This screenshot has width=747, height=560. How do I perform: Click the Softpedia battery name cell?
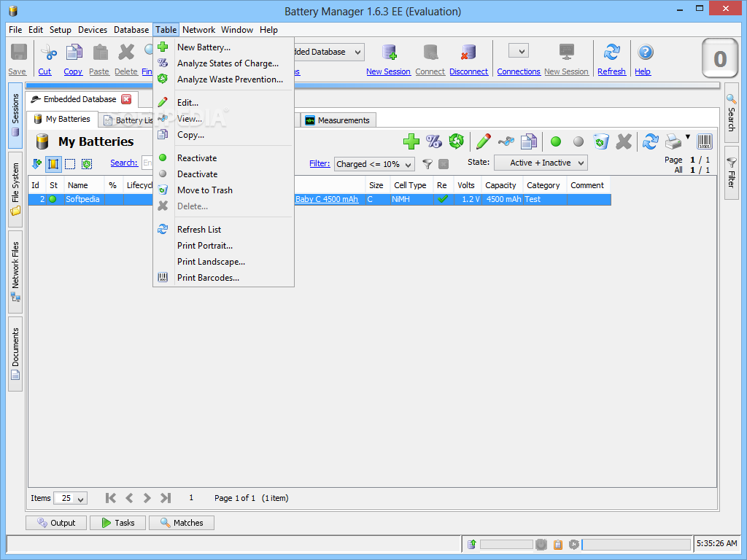[x=85, y=200]
